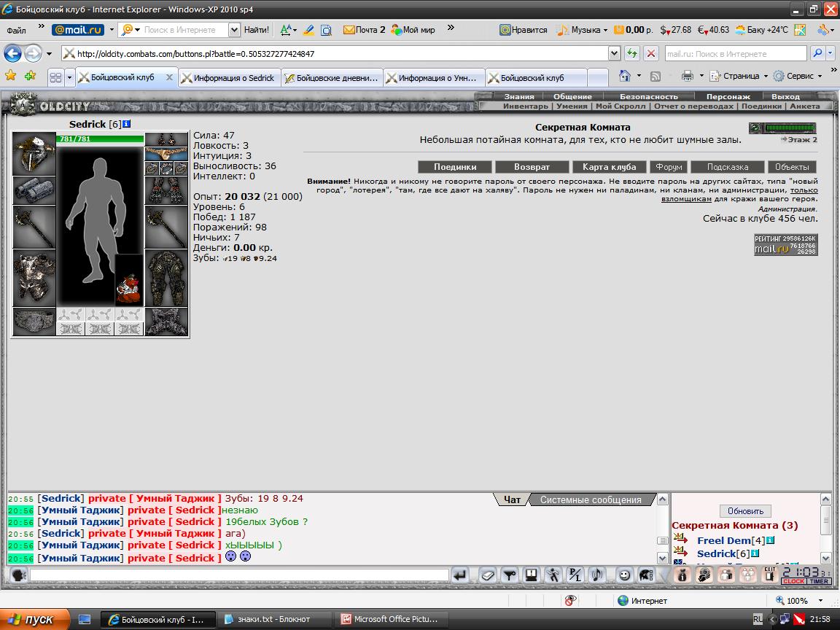
Task: Click in the chat message input field
Action: pyautogui.click(x=239, y=575)
